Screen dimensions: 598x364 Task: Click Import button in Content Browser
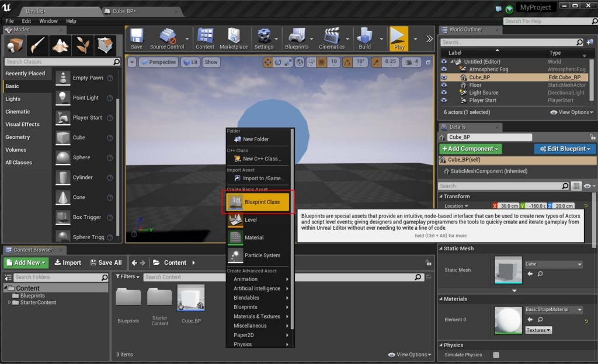tap(68, 262)
